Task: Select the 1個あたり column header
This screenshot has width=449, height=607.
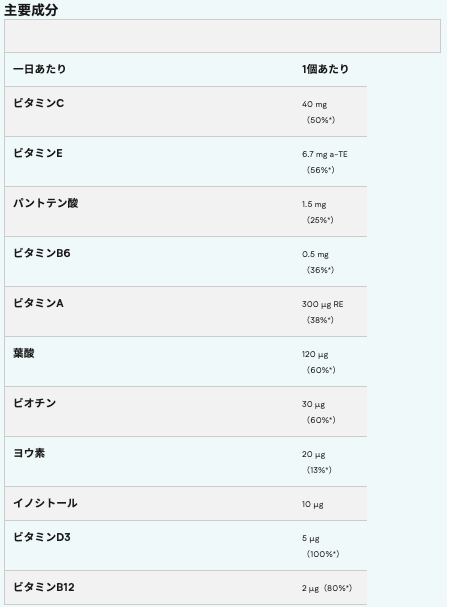Action: pyautogui.click(x=325, y=69)
